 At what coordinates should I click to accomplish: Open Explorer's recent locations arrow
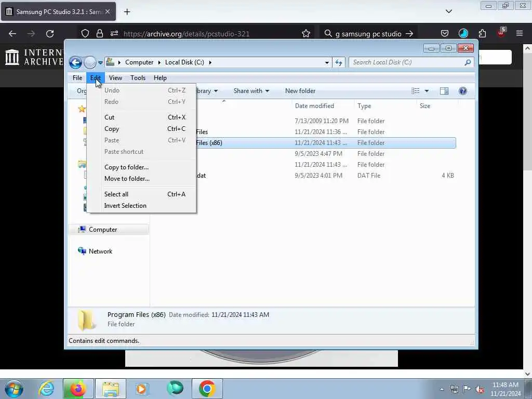coord(100,63)
